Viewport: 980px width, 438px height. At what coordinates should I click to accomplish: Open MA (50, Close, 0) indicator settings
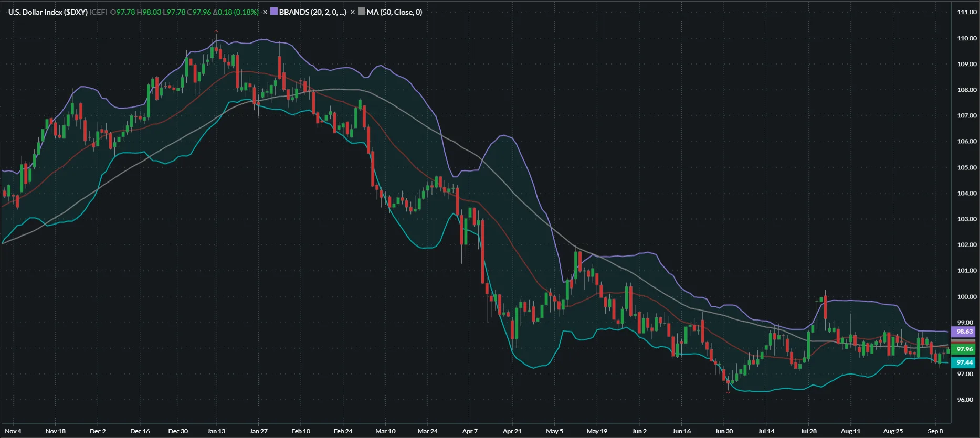tap(394, 12)
